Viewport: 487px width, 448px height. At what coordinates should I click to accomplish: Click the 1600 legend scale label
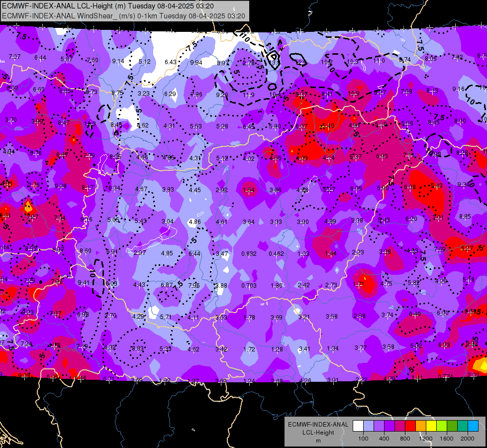coord(447,439)
